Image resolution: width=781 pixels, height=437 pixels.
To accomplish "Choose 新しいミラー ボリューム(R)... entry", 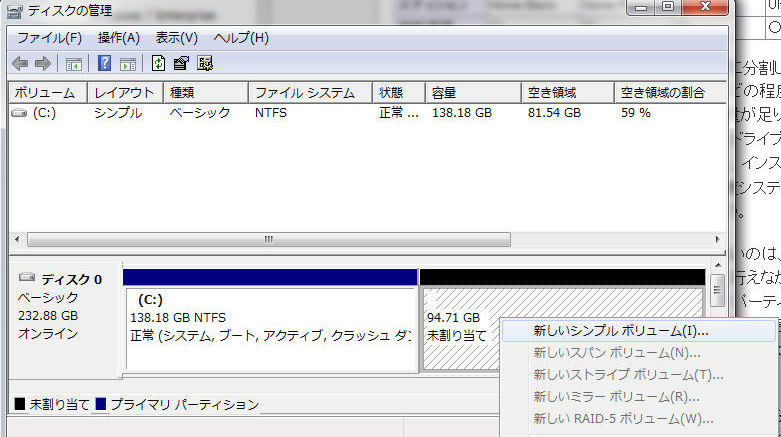I will coord(639,397).
